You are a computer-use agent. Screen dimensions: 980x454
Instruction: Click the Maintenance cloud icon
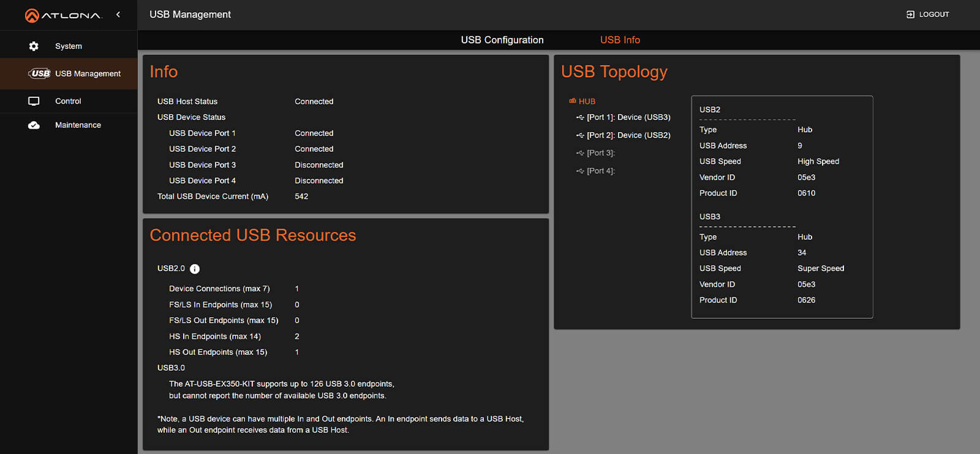(34, 125)
